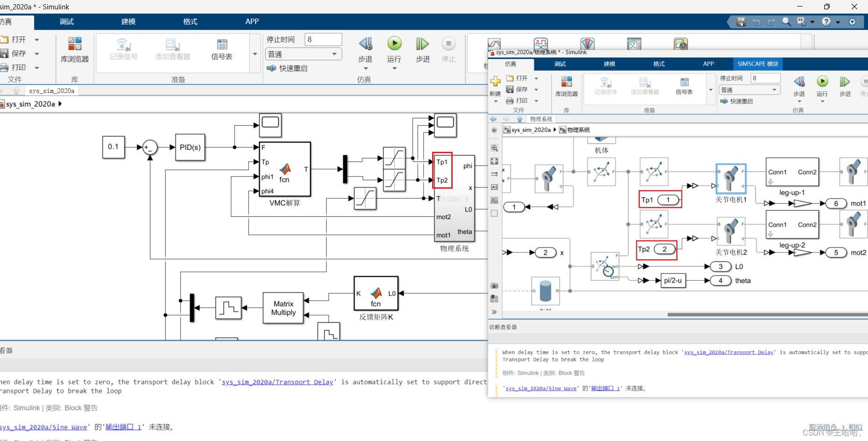Click the redo arrow in quick access toolbar
The height and width of the screenshot is (441, 868).
click(x=771, y=21)
